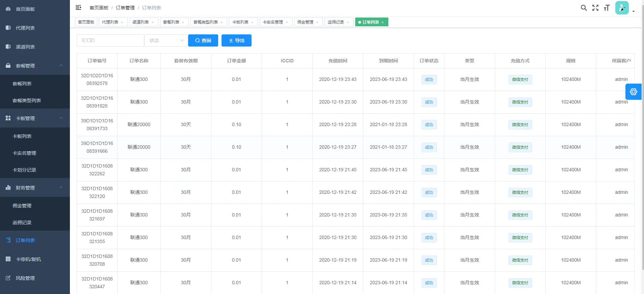Close the 代理列表 tab
Image resolution: width=644 pixels, height=294 pixels.
[122, 22]
